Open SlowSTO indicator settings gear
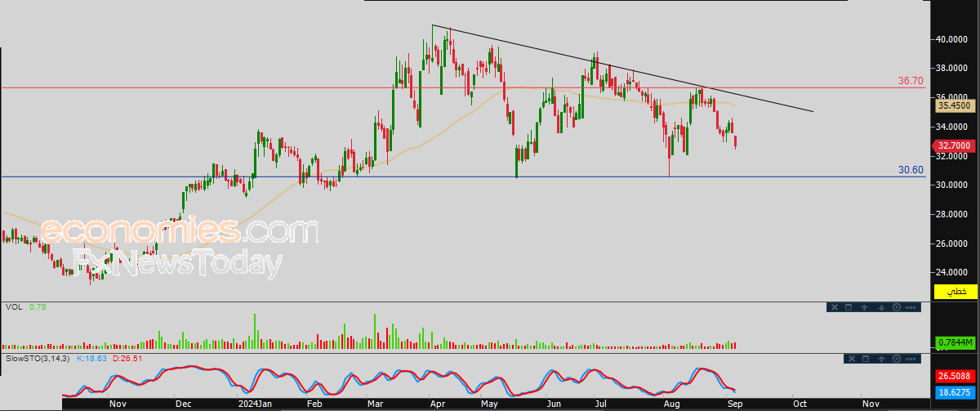This screenshot has width=980, height=411. (x=897, y=359)
